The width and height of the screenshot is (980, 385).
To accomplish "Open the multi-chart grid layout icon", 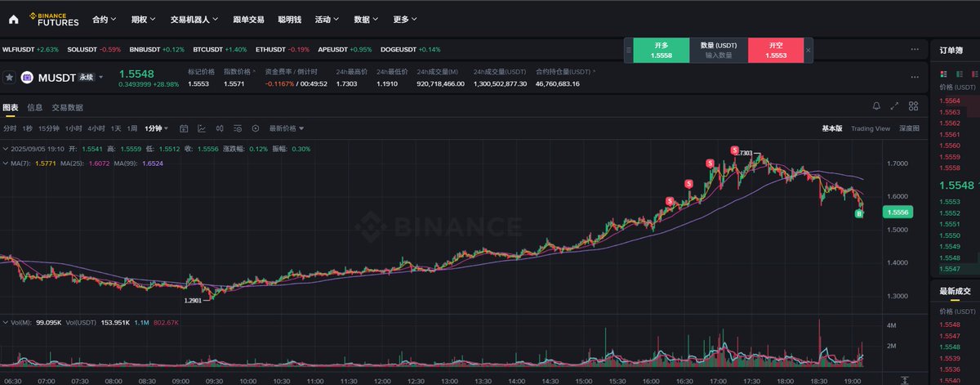I will tap(914, 106).
